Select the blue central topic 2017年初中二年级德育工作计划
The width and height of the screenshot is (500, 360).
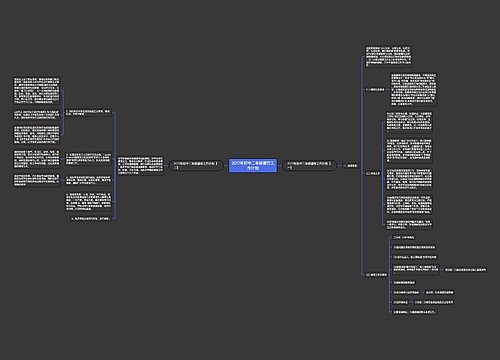(x=253, y=165)
